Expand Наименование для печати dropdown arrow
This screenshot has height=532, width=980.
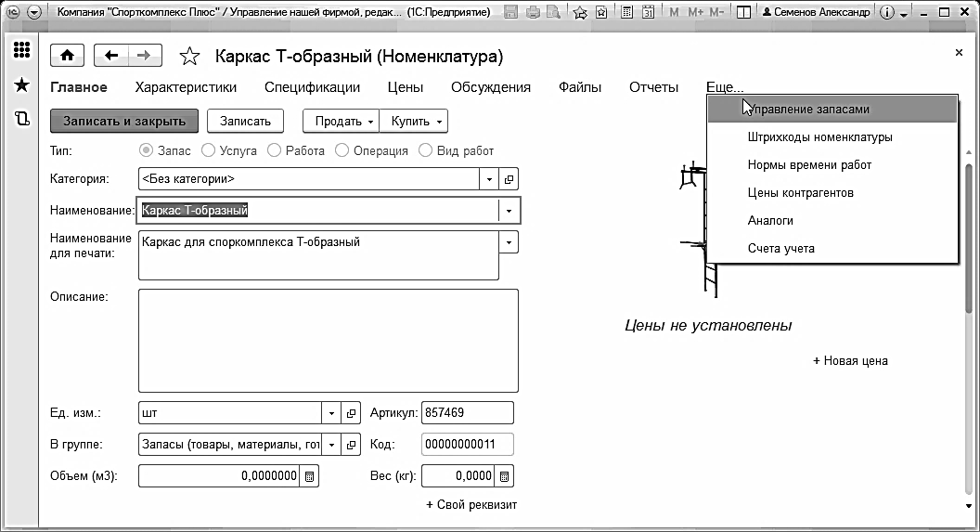pyautogui.click(x=509, y=242)
